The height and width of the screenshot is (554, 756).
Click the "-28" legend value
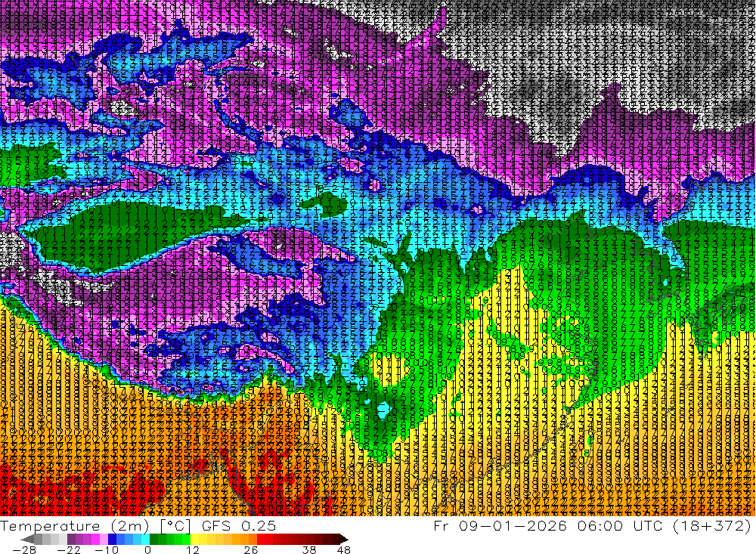pos(24,549)
